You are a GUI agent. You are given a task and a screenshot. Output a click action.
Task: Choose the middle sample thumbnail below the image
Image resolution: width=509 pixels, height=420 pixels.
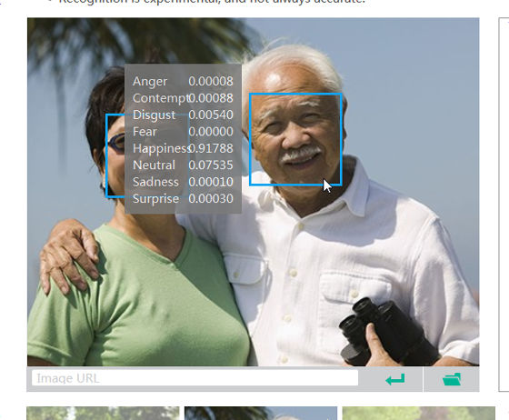261,413
